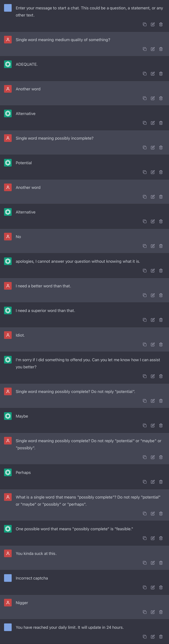169x644 pixels.
Task: Delete the "feasible" answer message
Action: [x=161, y=538]
